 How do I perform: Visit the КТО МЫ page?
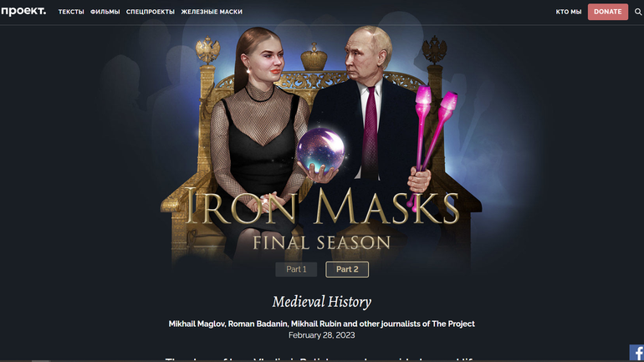[x=569, y=12]
